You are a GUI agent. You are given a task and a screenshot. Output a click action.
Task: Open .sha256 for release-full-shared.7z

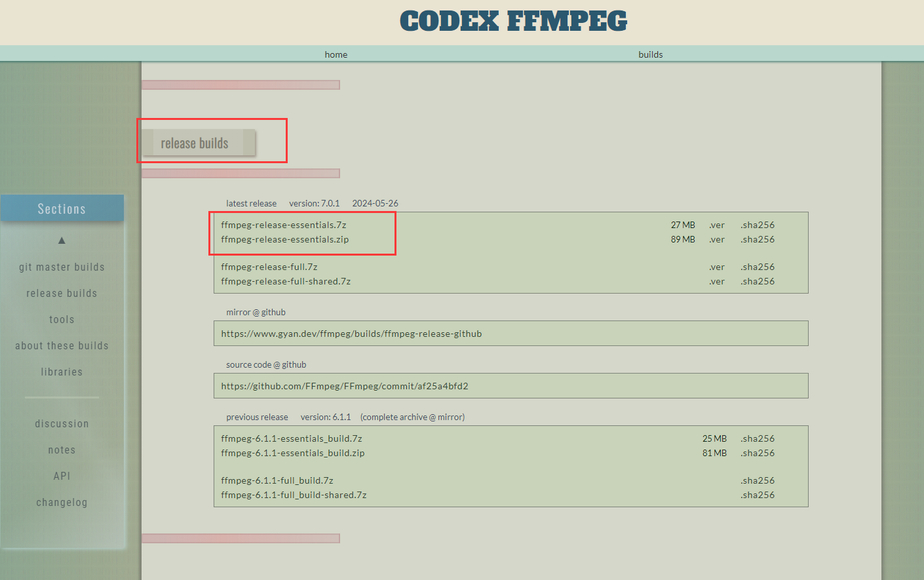758,281
